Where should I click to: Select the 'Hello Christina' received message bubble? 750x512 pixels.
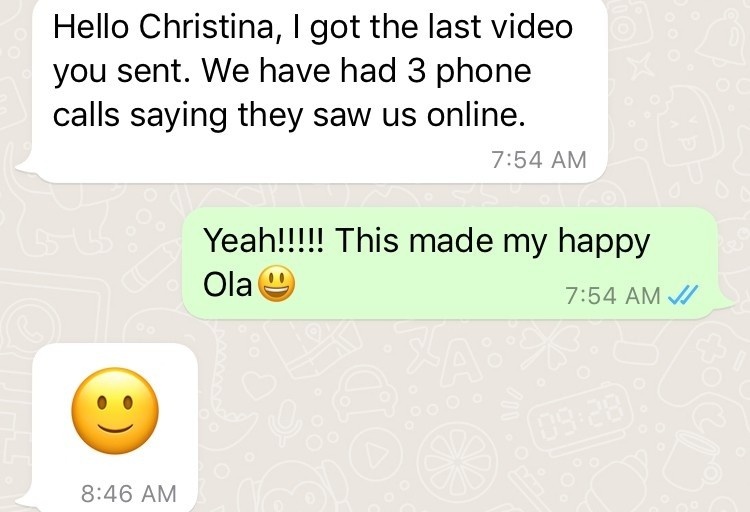(x=312, y=91)
